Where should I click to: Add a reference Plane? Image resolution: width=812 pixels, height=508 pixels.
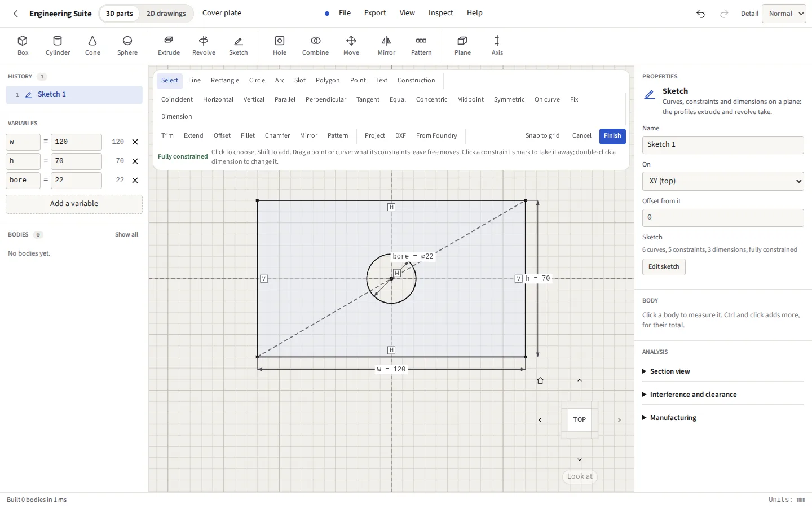[x=462, y=46]
